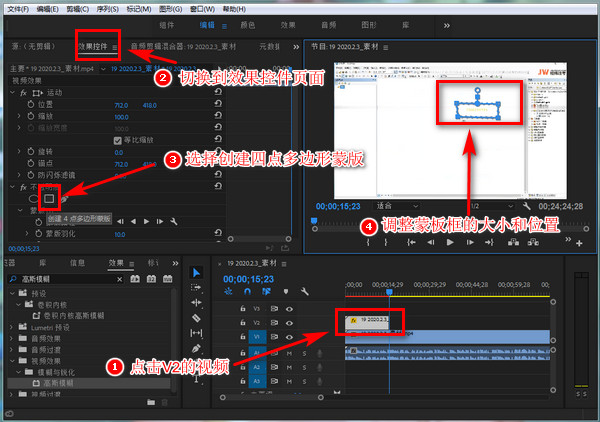Image resolution: width=600 pixels, height=422 pixels.
Task: Toggle V3 track output eye
Action: tap(289, 309)
